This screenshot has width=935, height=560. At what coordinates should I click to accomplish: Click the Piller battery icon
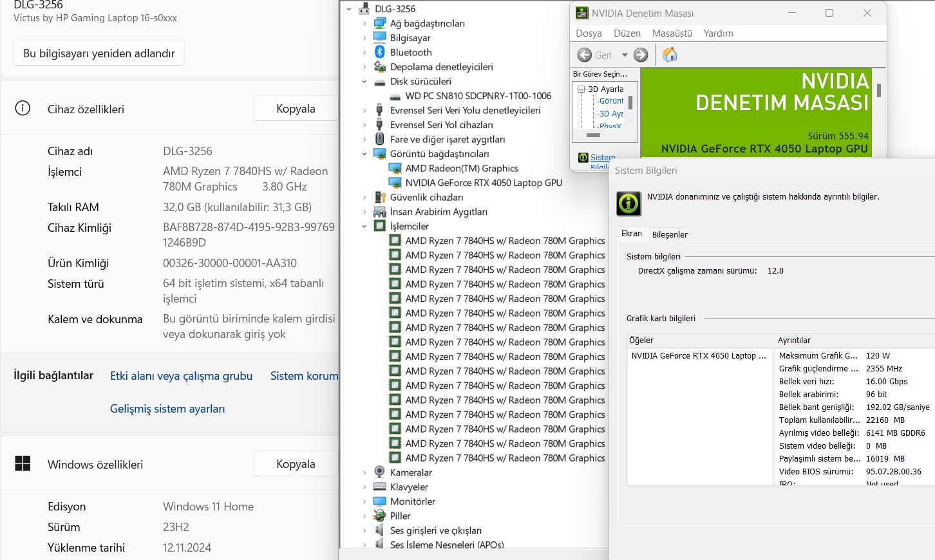click(x=380, y=516)
